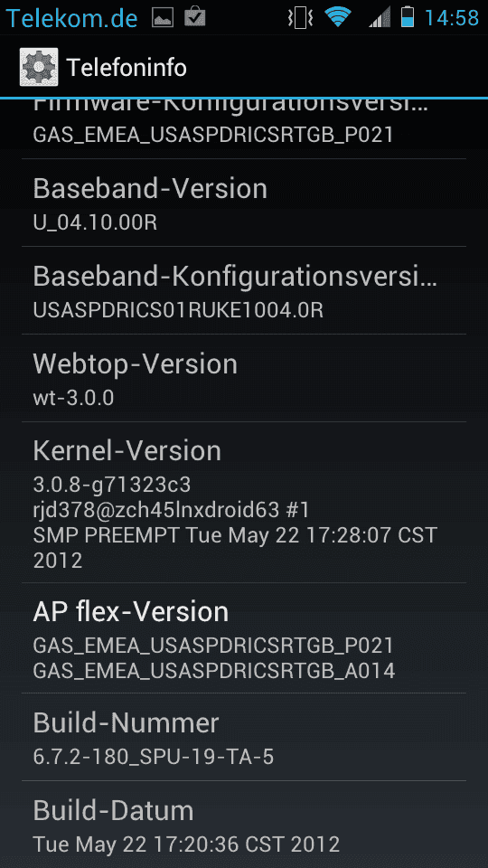Tap the mobile signal strength icon
488x868 pixels.
click(379, 17)
